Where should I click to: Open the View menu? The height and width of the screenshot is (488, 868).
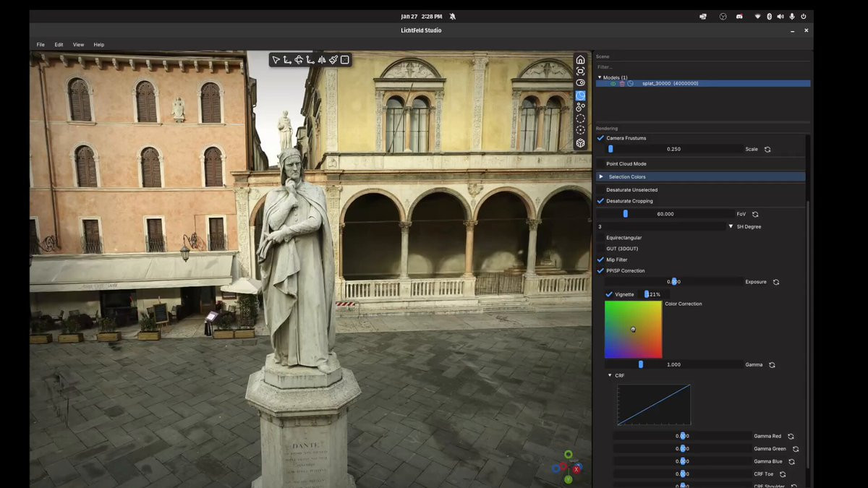point(78,45)
